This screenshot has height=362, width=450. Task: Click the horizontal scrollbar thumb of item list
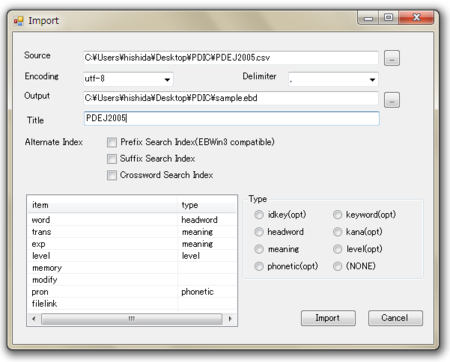pyautogui.click(x=132, y=319)
